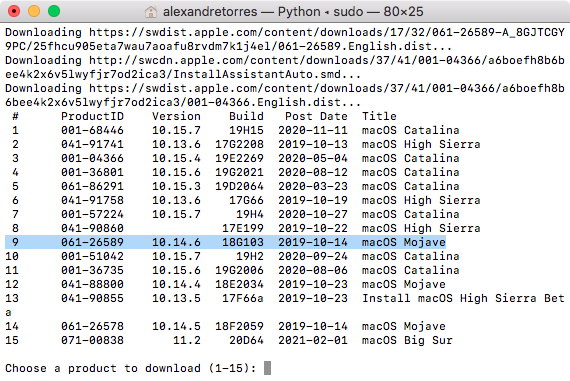Select product ID 001-57224
The image size is (570, 381).
tap(92, 214)
